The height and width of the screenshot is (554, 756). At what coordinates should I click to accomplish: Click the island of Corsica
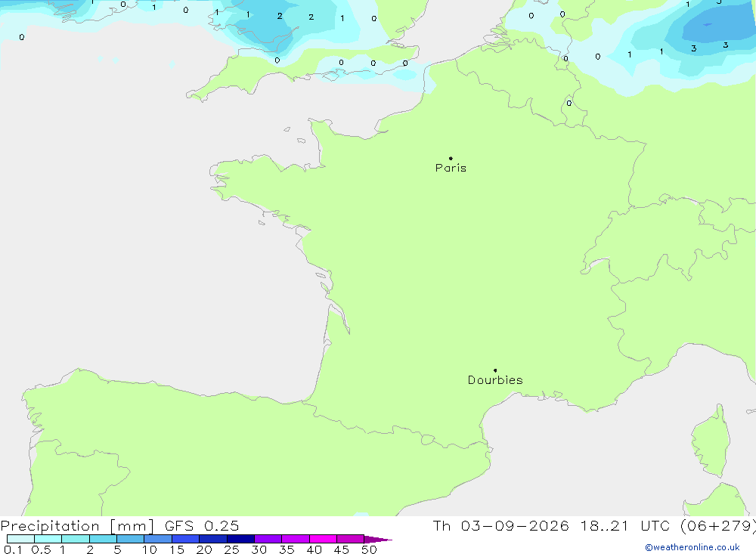711,442
